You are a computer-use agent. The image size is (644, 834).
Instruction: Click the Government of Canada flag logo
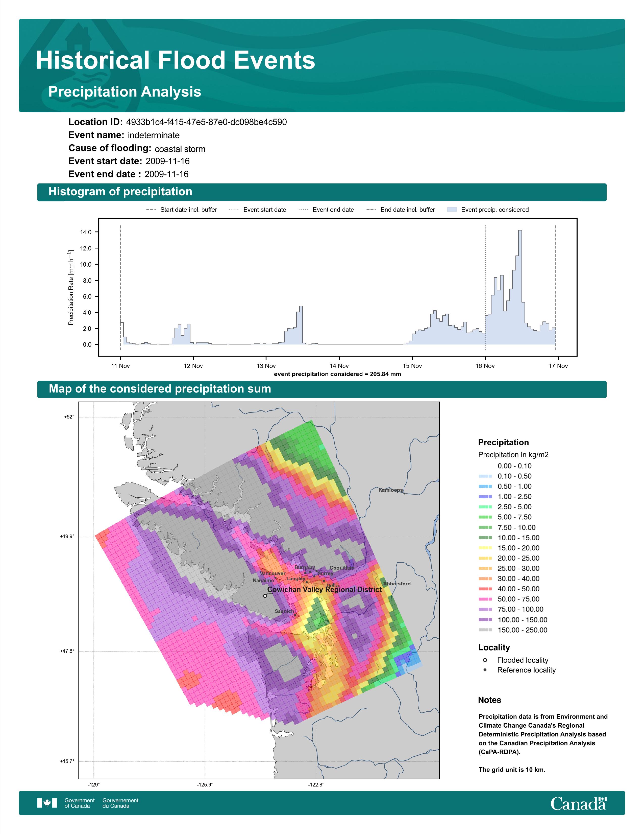(47, 803)
